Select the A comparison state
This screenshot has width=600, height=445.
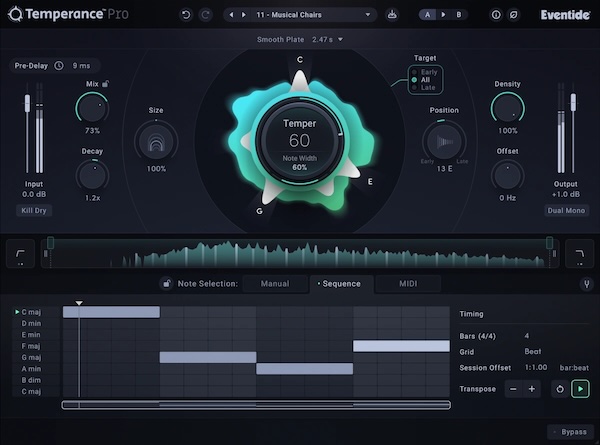click(x=427, y=15)
